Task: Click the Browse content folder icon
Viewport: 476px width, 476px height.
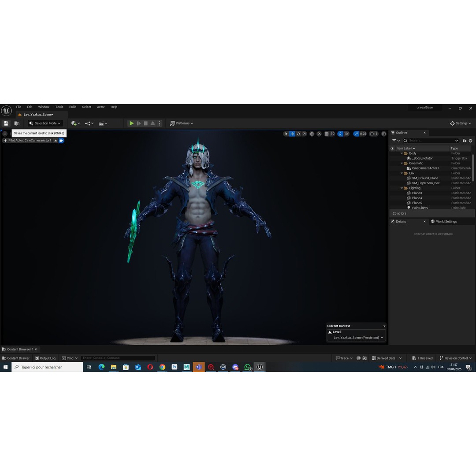Action: click(x=17, y=123)
